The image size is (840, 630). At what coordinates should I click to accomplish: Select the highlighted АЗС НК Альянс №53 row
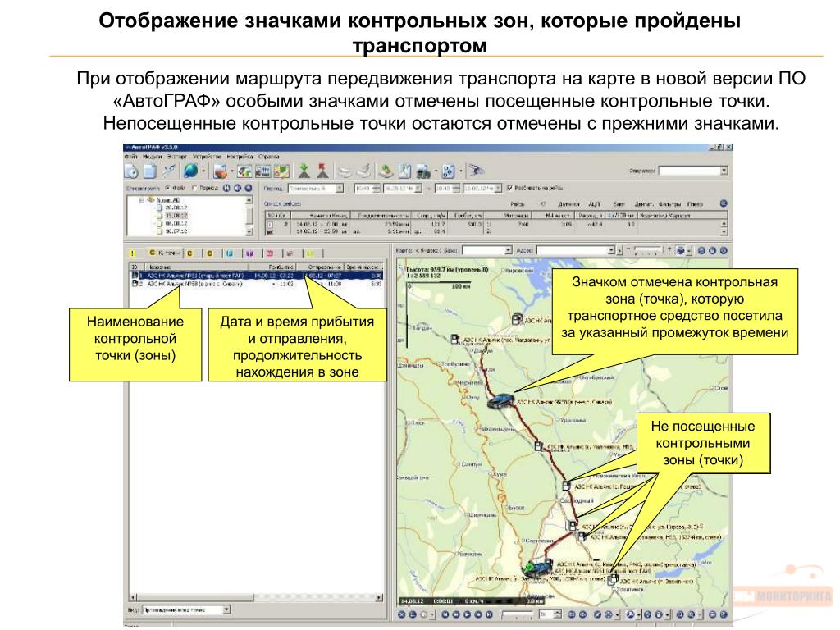pyautogui.click(x=257, y=276)
